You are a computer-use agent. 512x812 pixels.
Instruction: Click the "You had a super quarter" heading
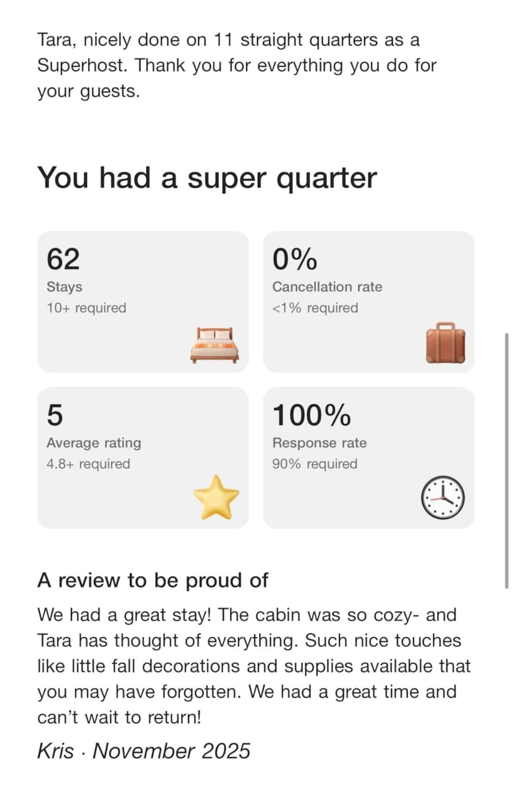point(207,178)
